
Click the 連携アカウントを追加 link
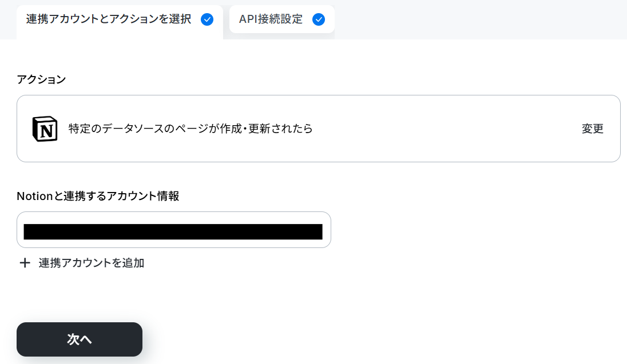tap(91, 263)
